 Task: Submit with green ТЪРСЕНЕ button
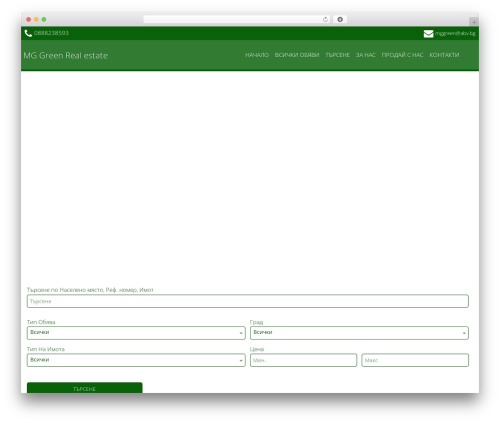tap(85, 388)
